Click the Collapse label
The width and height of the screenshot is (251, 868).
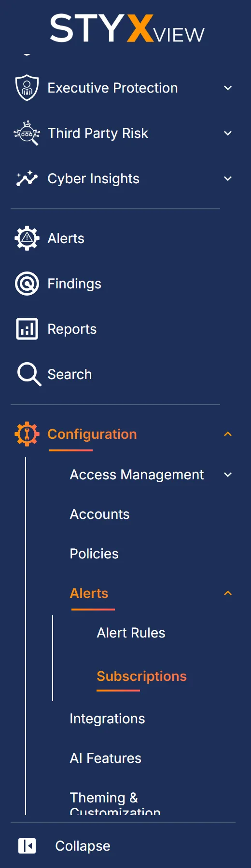83,846
